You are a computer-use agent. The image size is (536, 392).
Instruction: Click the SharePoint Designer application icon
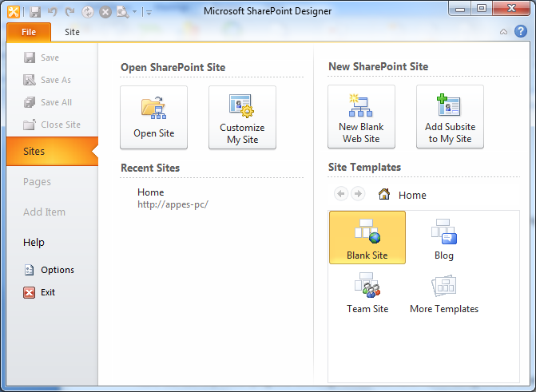click(13, 10)
